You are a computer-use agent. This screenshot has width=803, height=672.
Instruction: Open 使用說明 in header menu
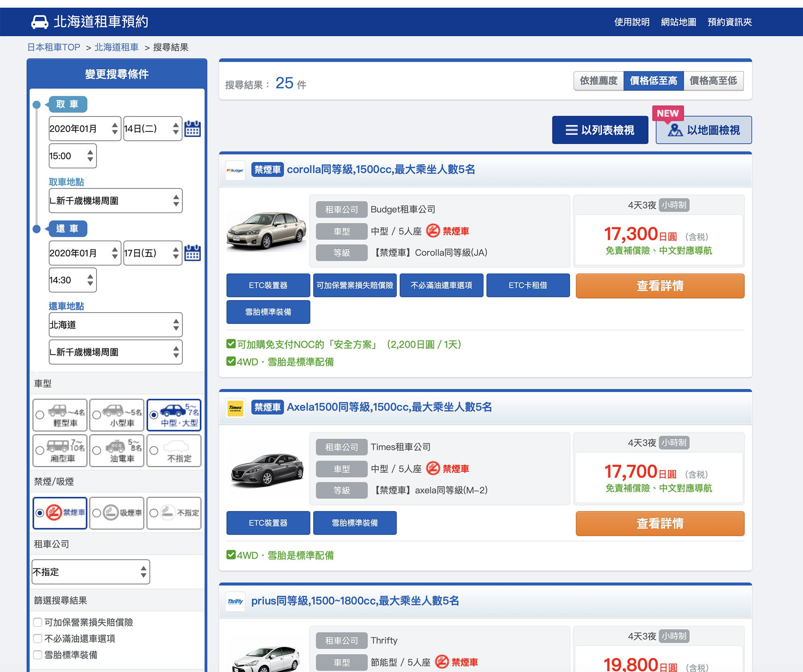(x=632, y=22)
